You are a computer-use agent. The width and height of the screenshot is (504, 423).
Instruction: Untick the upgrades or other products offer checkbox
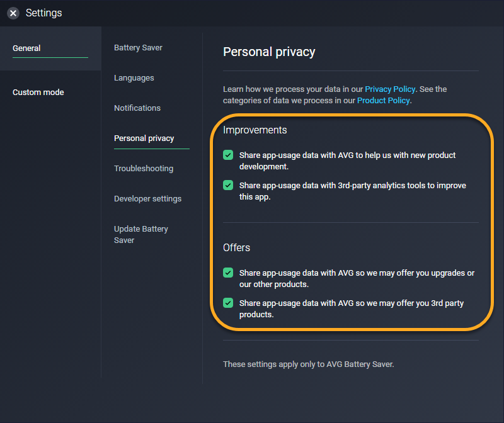[228, 273]
